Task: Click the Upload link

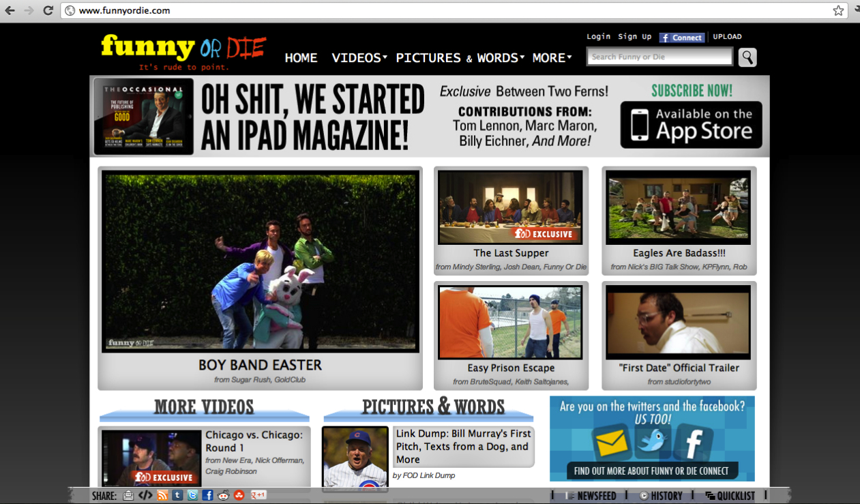Action: pyautogui.click(x=727, y=37)
